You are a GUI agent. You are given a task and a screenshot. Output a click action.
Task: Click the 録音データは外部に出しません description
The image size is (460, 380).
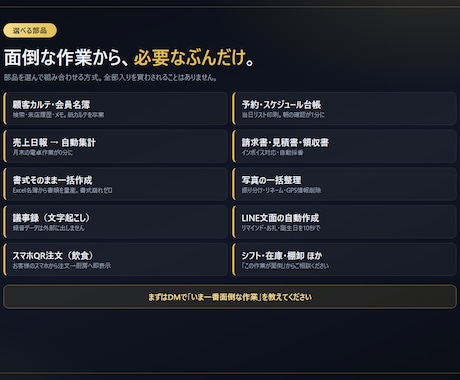pos(48,228)
